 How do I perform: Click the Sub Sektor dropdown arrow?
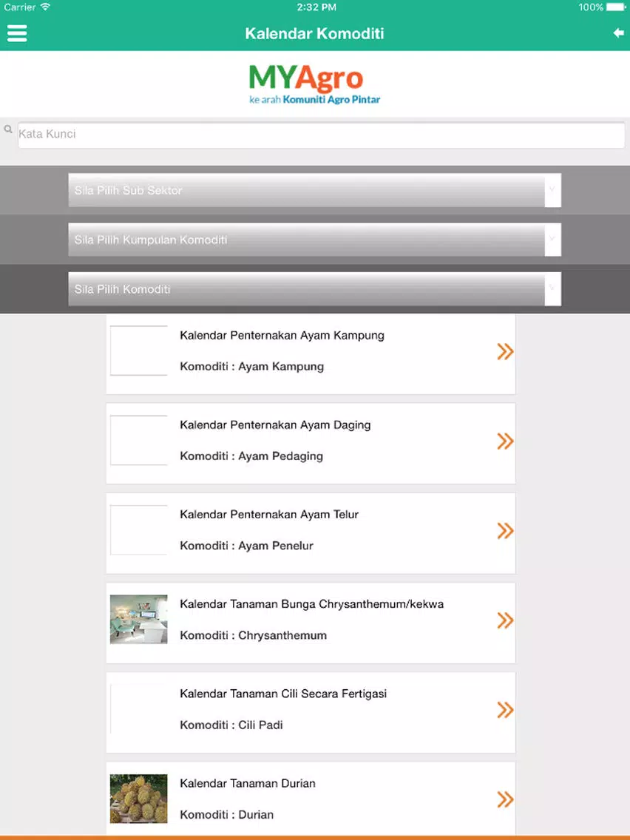click(552, 190)
